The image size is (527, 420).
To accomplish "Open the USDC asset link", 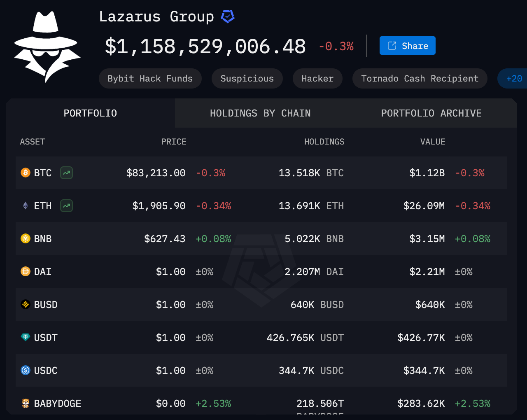I will pos(46,371).
